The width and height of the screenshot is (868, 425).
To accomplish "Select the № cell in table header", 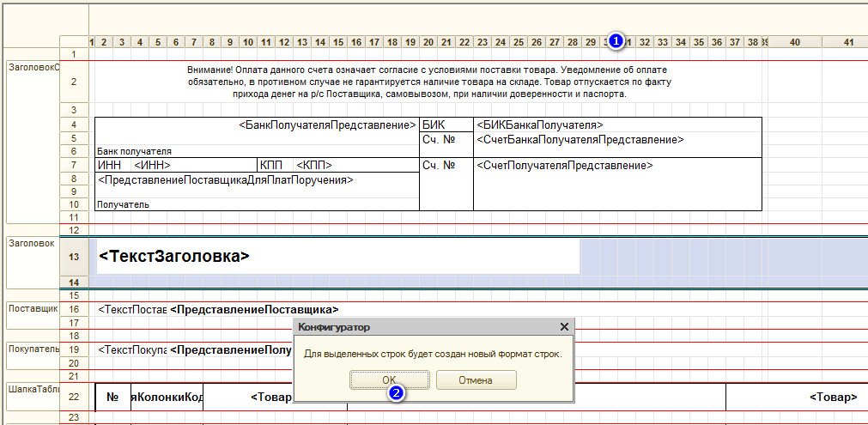I will coord(112,398).
